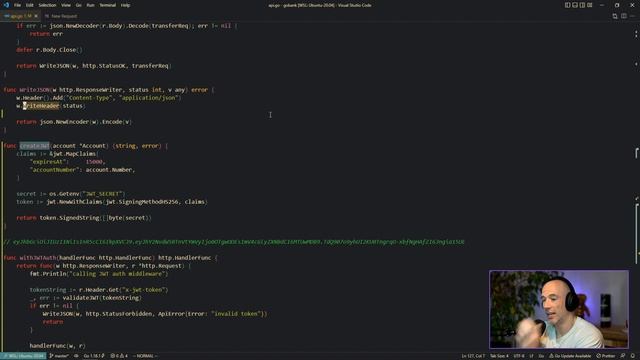The height and width of the screenshot is (360, 640).
Task: Click the Go version status item
Action: [94, 356]
